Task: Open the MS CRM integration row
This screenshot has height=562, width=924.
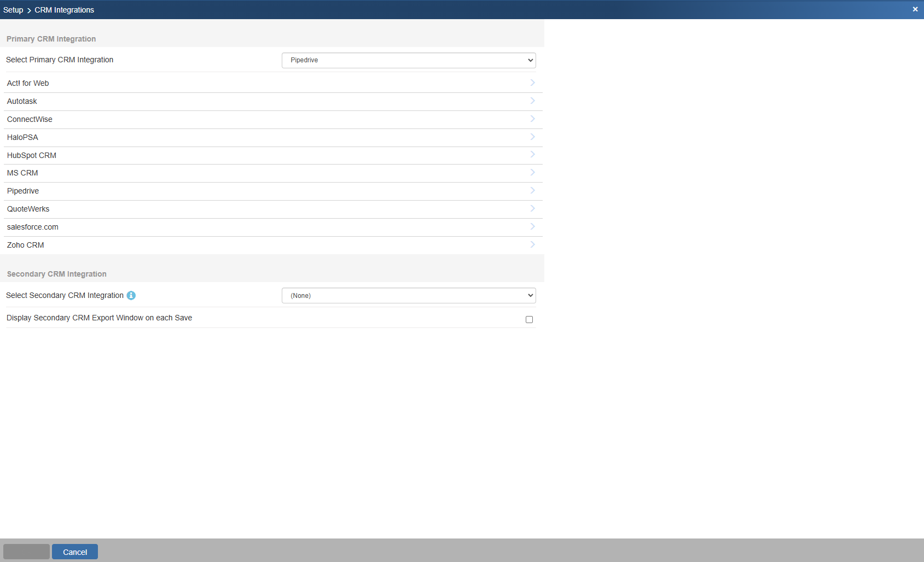Action: (x=273, y=173)
